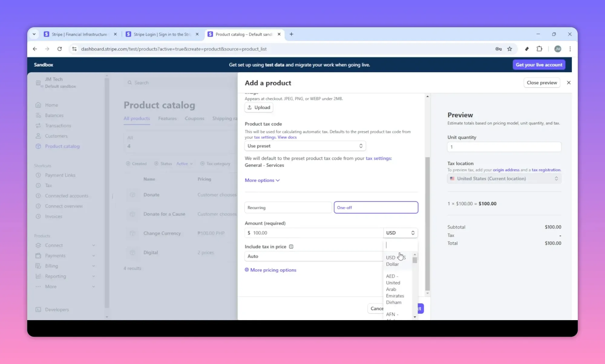This screenshot has width=605, height=364.
Task: Open the Features tab in Product catalog
Action: (167, 119)
